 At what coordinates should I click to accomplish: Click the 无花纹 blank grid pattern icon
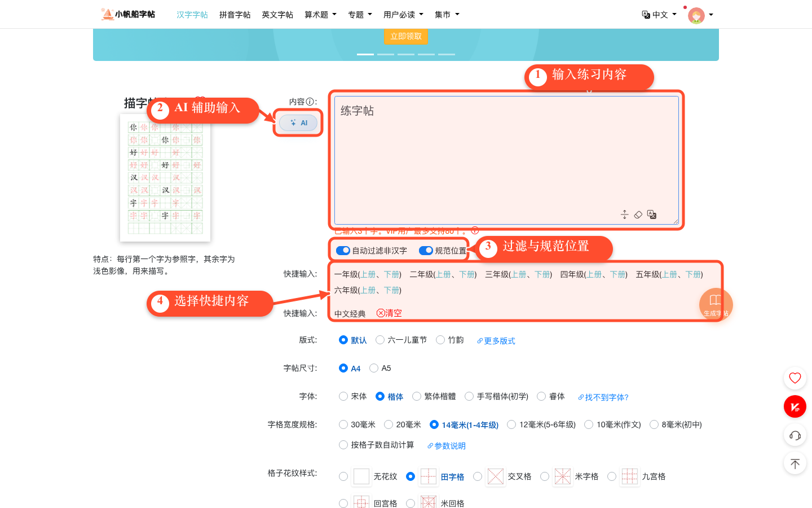tap(361, 476)
